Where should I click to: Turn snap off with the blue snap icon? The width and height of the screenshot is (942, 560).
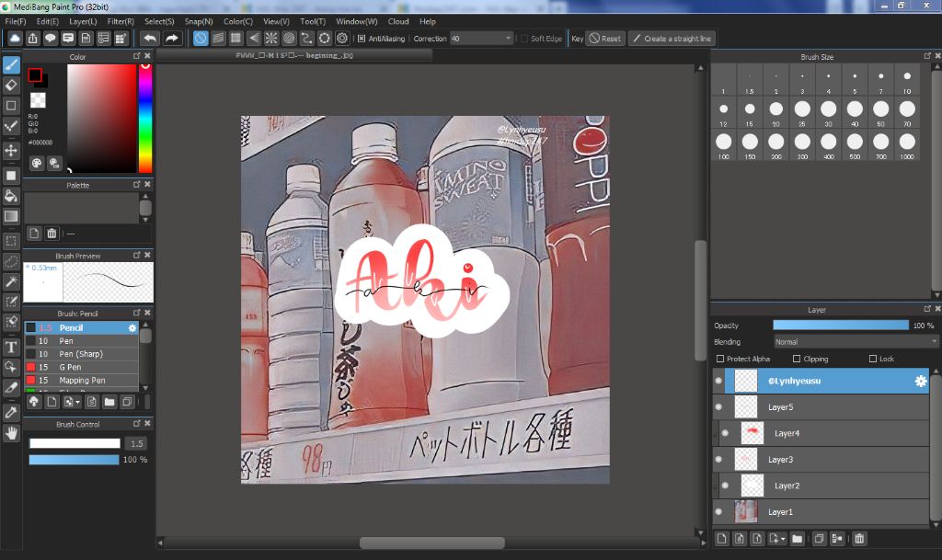point(201,39)
